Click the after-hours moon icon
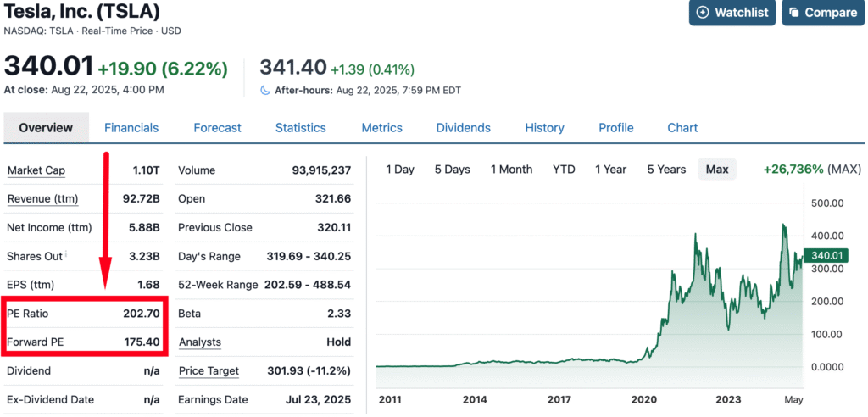 click(265, 90)
